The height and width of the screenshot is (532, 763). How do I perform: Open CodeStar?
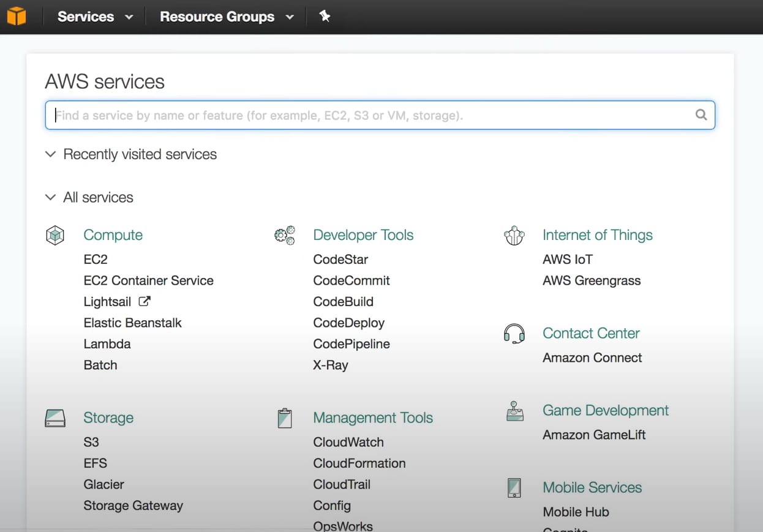click(x=340, y=260)
